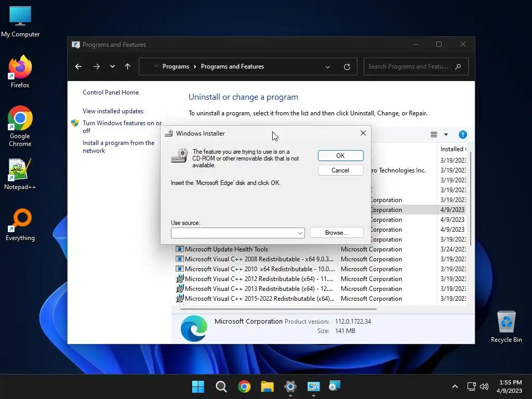Screen dimensions: 532x399
Task: Expand the address bar history dropdown
Action: (328, 67)
